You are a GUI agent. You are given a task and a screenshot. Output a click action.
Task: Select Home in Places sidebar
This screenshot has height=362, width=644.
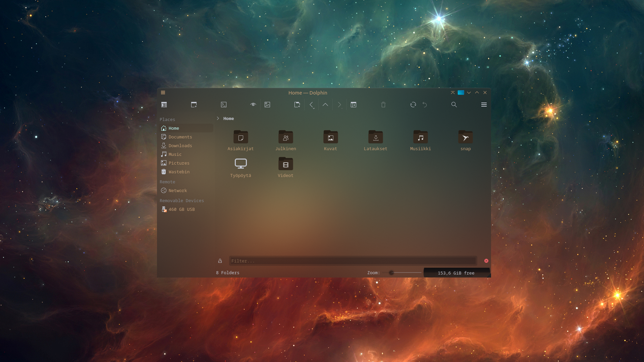tap(186, 128)
